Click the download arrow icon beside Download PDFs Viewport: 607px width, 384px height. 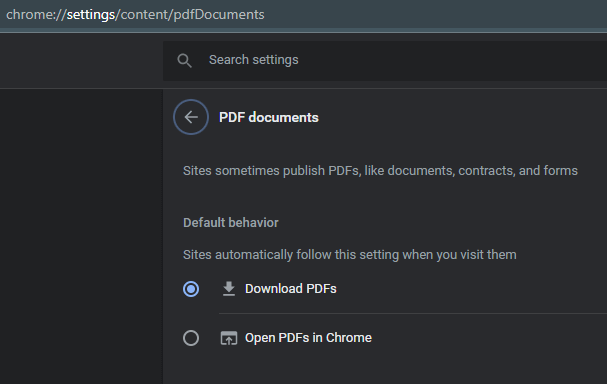coord(229,289)
